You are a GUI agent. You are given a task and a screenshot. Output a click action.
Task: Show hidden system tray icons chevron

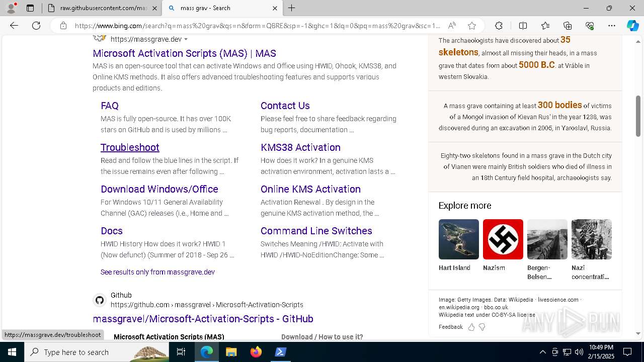(542, 352)
